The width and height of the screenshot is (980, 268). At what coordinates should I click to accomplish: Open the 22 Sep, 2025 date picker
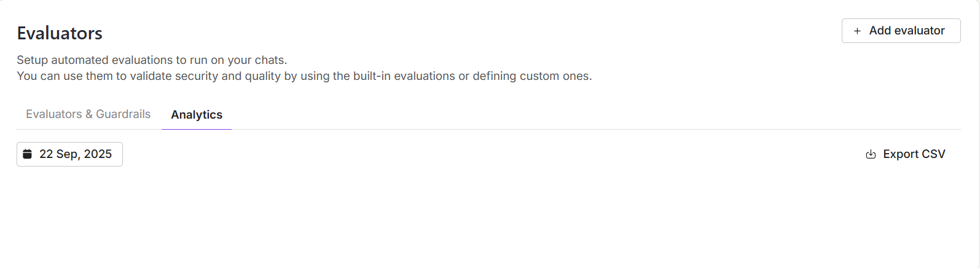click(69, 154)
